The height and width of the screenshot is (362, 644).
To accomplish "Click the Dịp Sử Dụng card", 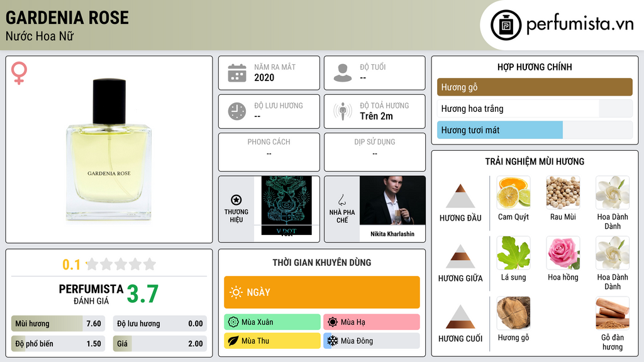I will (375, 152).
